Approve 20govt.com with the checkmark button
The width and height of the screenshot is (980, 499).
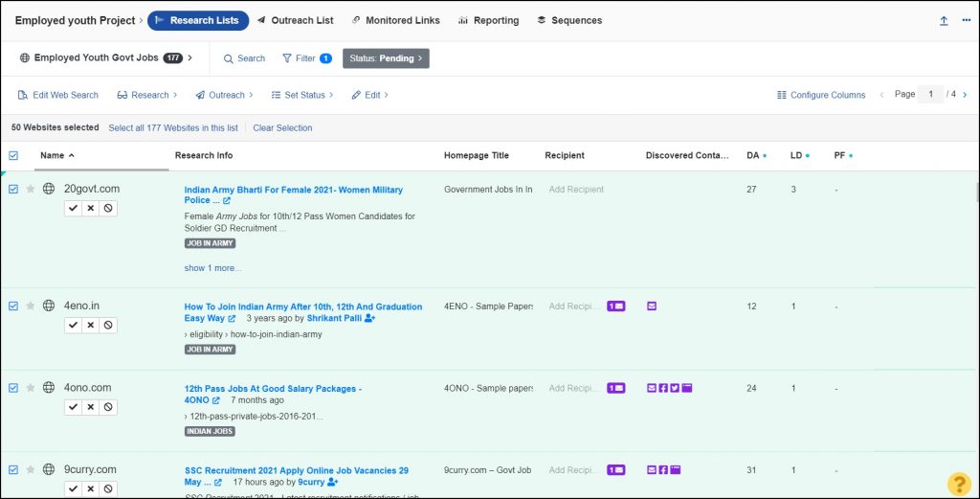pos(73,208)
